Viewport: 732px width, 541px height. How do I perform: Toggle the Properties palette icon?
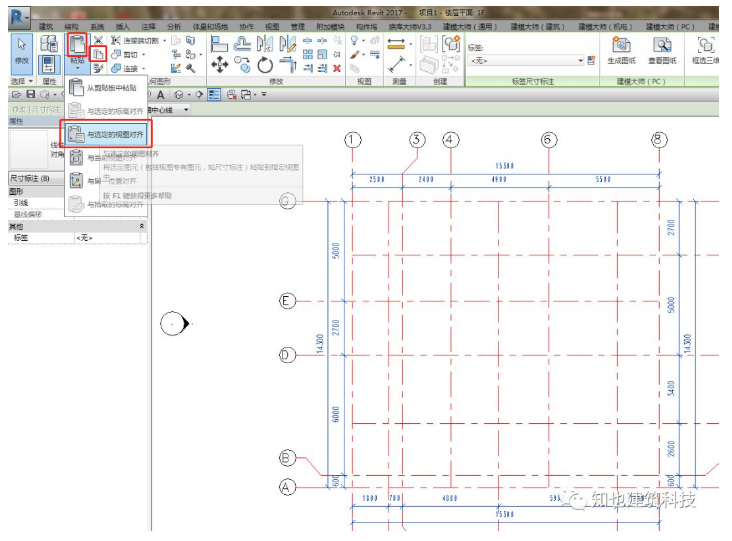click(x=49, y=64)
